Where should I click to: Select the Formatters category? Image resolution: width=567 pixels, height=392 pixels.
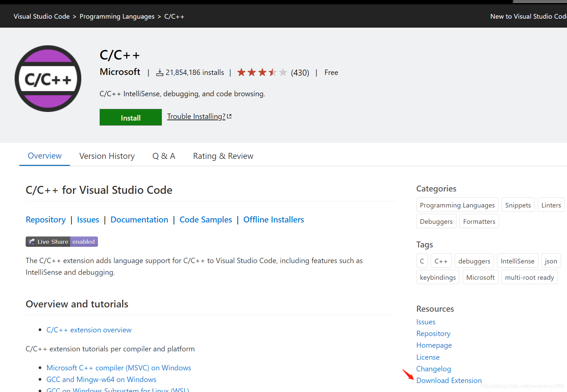(479, 221)
